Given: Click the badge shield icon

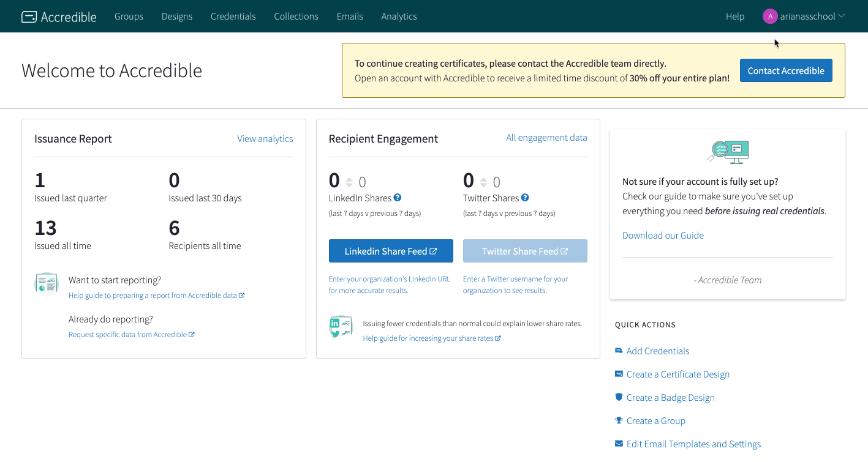Looking at the screenshot, I should [x=619, y=397].
